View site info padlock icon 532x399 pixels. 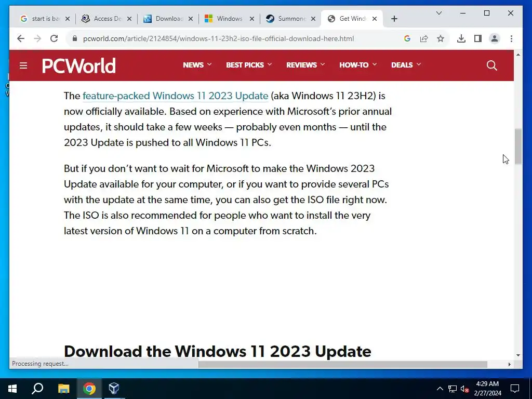(x=75, y=38)
